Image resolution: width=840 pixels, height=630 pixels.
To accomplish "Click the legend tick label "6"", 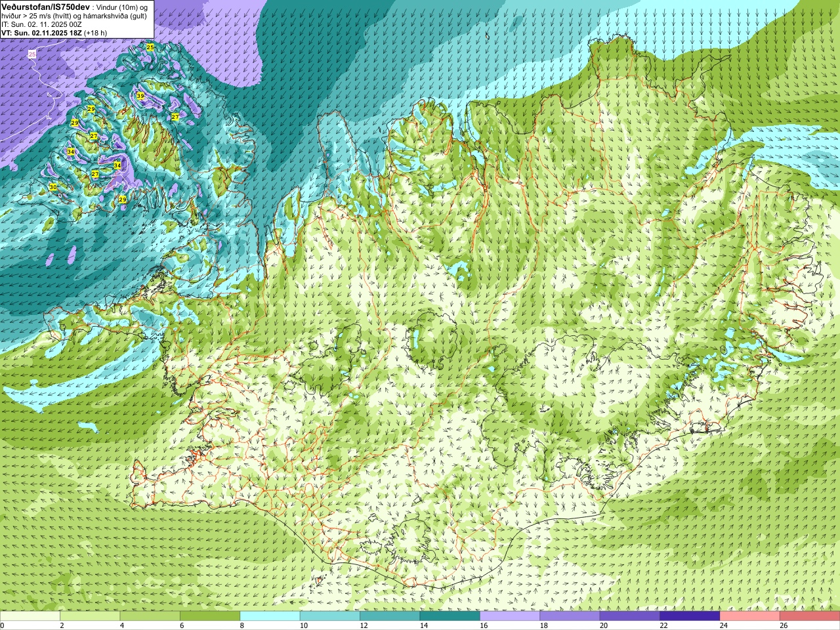I will pos(182,625).
